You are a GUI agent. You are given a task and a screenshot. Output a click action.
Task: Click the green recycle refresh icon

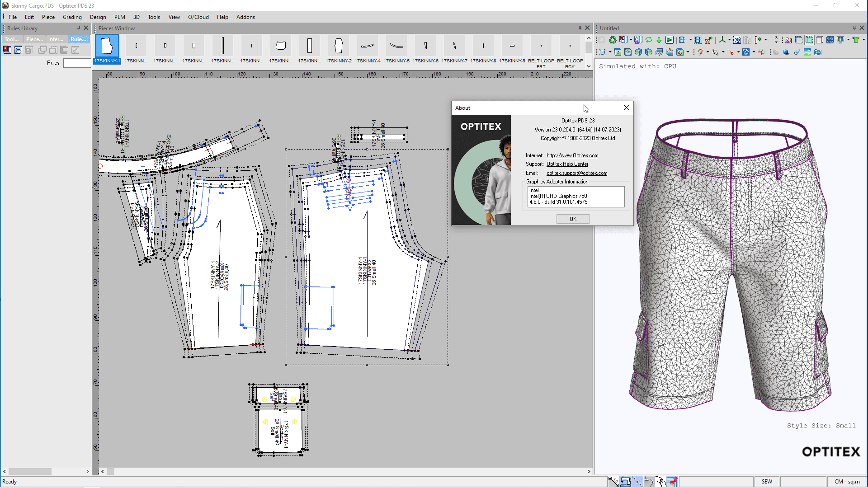[613, 40]
